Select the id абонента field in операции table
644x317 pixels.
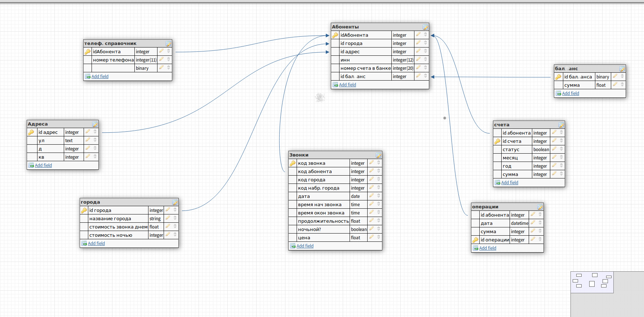coord(494,215)
